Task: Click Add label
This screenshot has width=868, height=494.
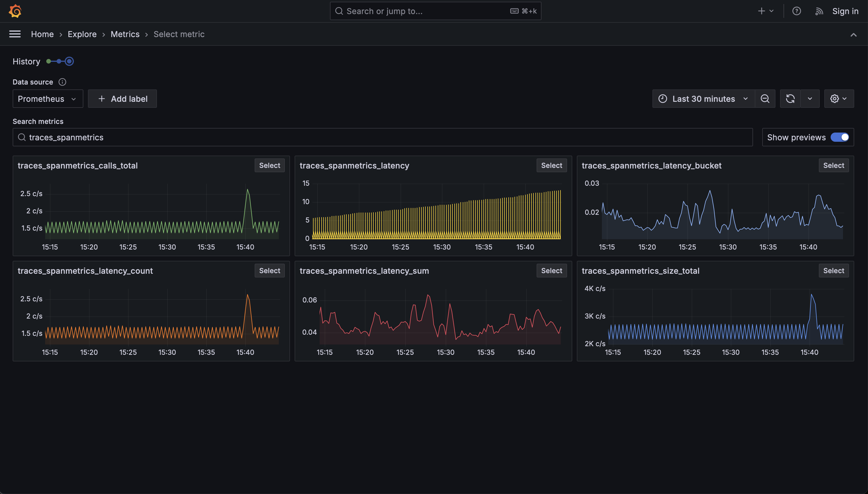Action: click(x=122, y=98)
